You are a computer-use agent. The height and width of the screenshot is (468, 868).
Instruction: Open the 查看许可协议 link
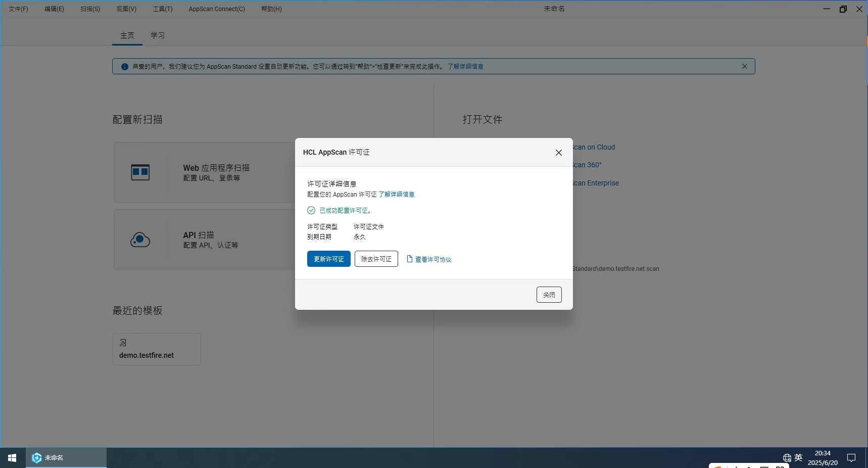pyautogui.click(x=433, y=259)
